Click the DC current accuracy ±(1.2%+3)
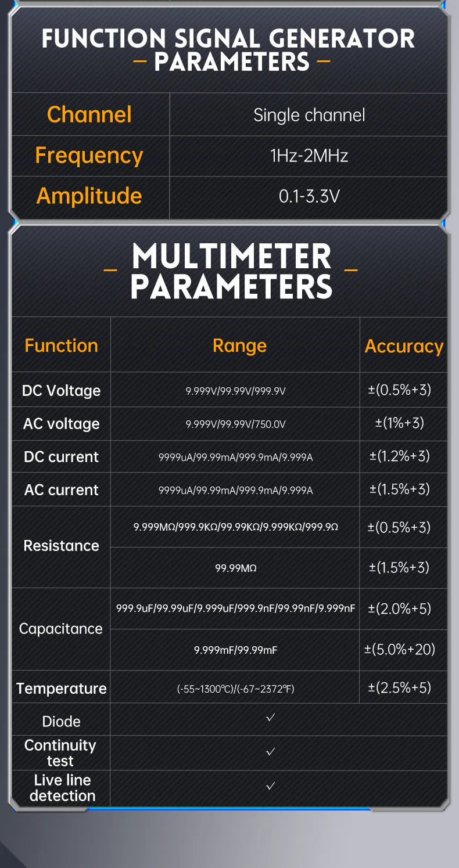This screenshot has width=459, height=868. tap(400, 456)
